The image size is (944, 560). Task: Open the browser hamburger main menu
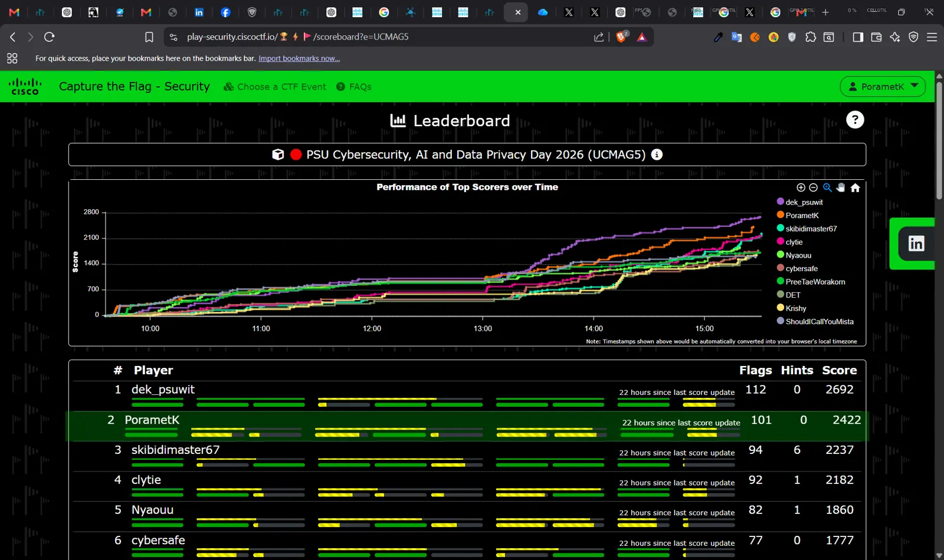932,37
